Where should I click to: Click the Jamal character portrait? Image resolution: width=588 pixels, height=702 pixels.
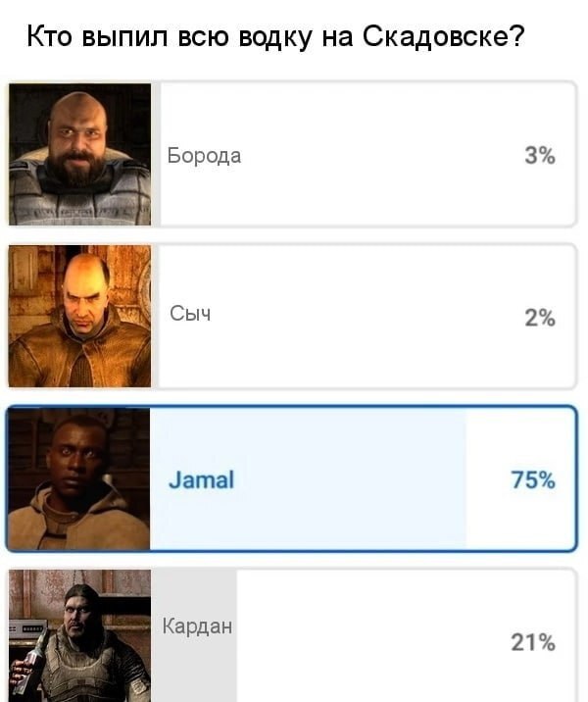(79, 478)
